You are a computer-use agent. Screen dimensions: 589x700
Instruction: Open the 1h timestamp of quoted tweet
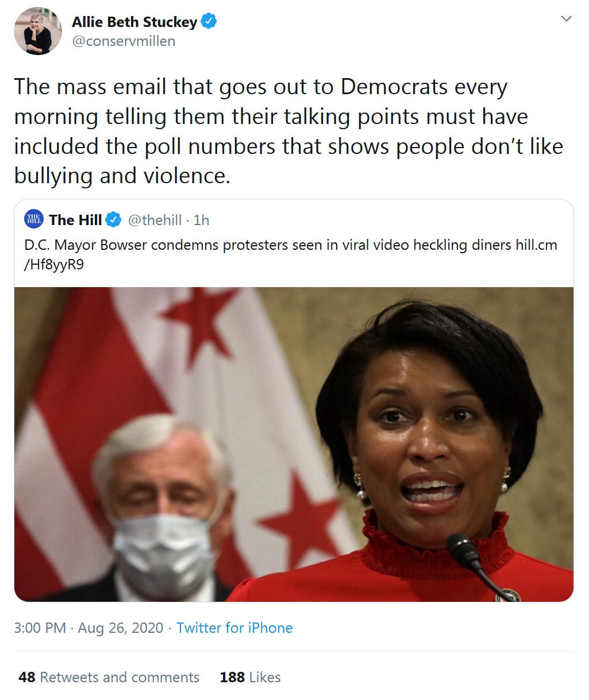[202, 220]
